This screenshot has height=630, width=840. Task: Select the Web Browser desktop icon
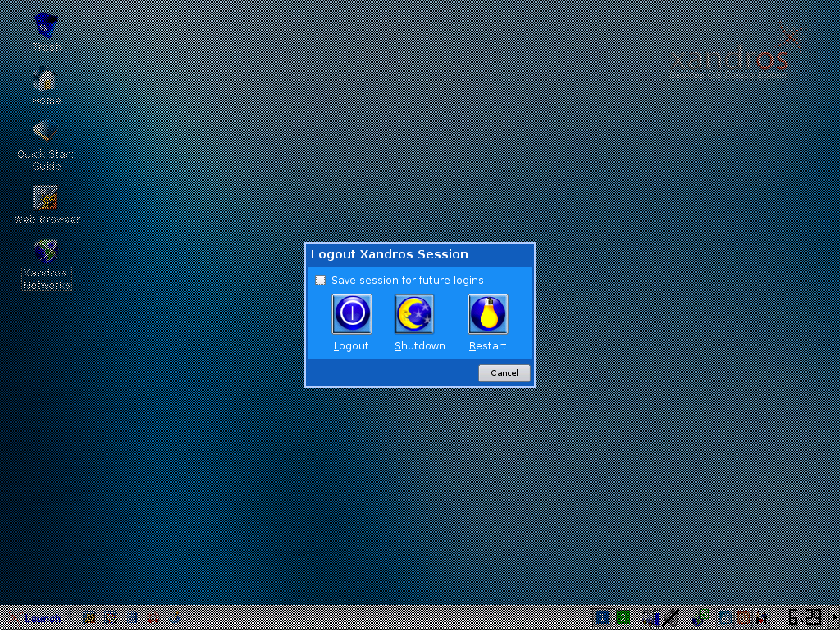tap(46, 198)
